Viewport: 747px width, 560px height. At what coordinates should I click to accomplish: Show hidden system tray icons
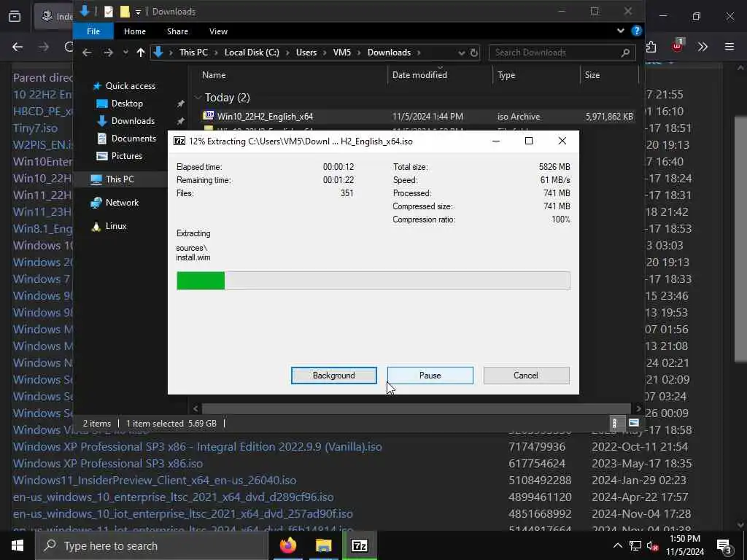pos(617,545)
